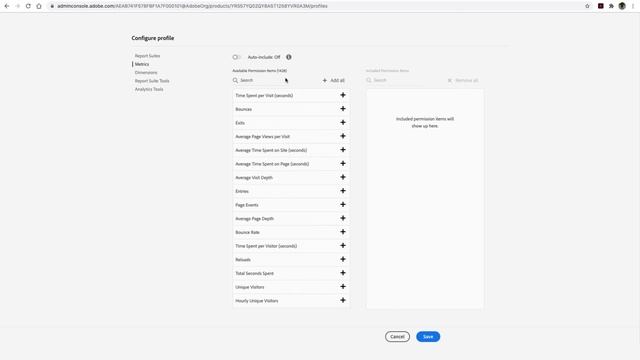
Task: Add Total Seconds Spent with plus icon
Action: pyautogui.click(x=343, y=273)
